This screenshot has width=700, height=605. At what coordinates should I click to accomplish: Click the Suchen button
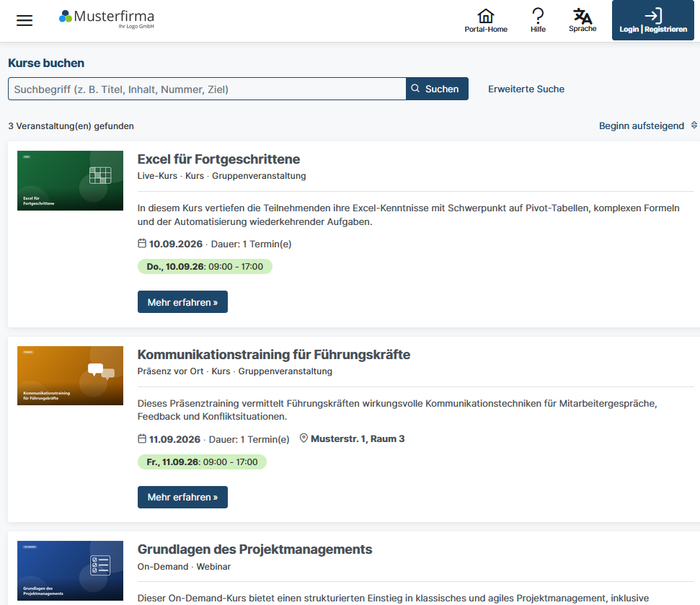[x=437, y=89]
